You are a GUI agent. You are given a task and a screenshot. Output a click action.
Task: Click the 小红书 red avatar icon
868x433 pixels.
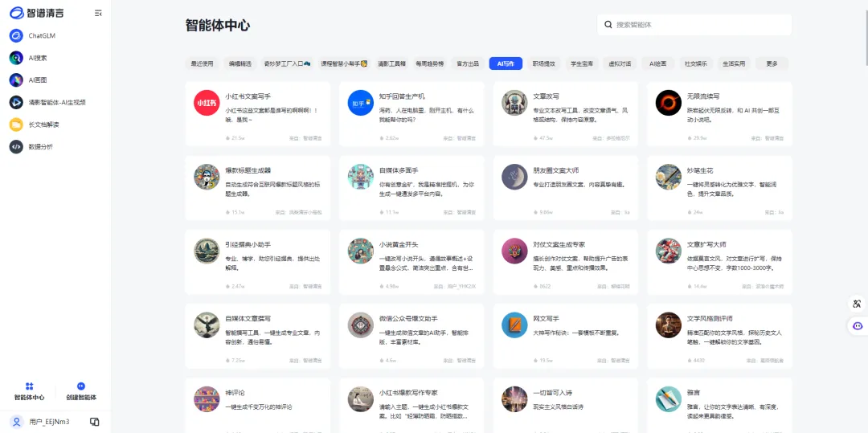(207, 103)
